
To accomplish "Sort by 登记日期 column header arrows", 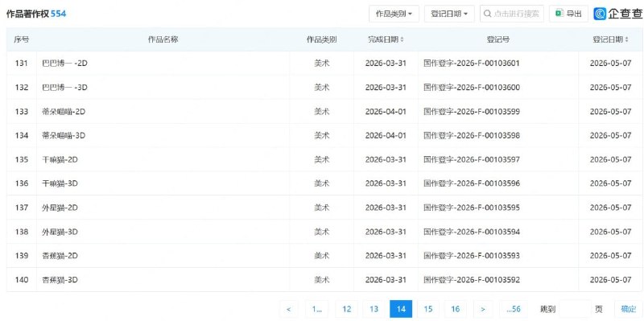I will (627, 39).
